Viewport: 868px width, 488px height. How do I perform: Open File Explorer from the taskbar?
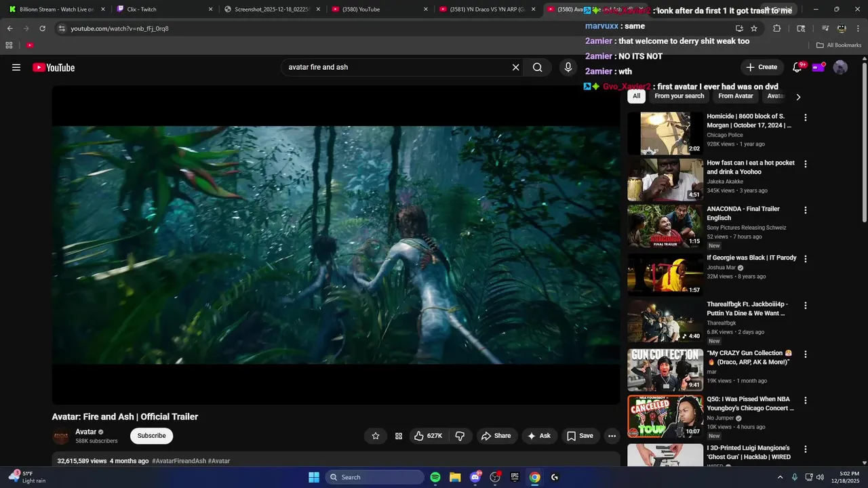tap(455, 477)
